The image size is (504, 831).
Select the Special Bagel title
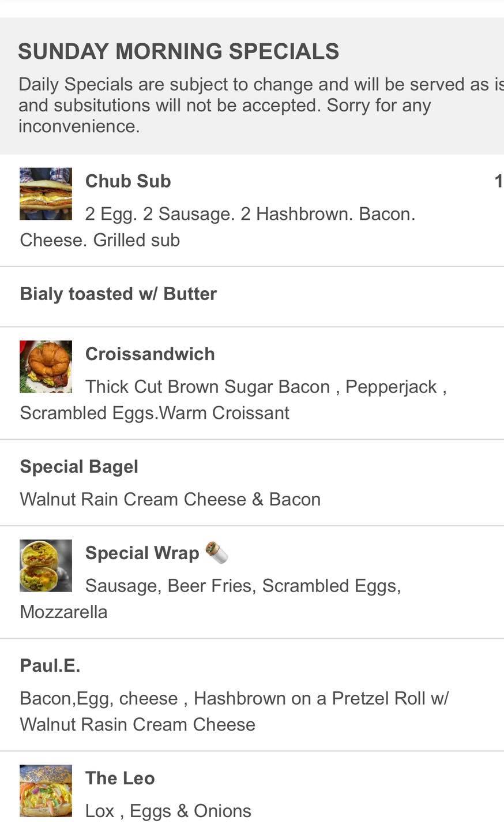pos(79,466)
